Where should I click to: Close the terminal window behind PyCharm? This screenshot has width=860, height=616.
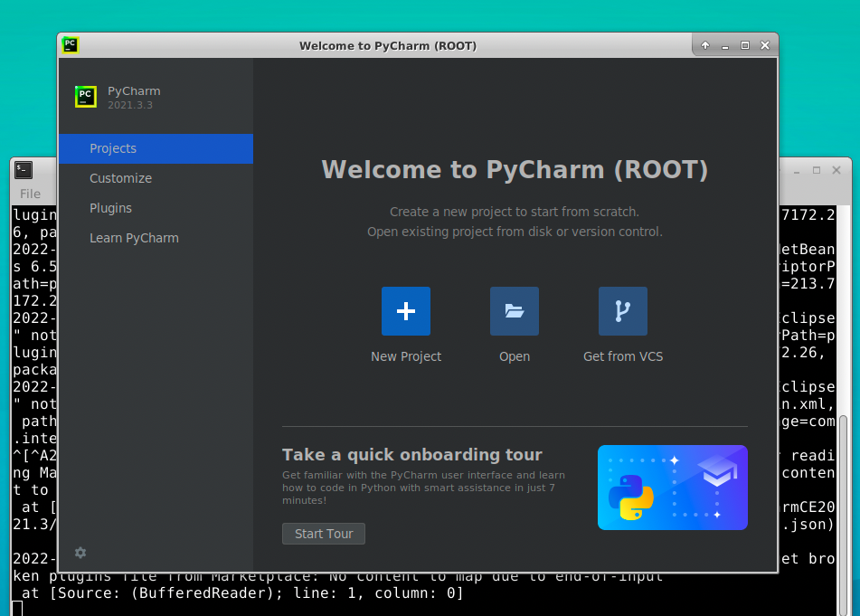836,170
